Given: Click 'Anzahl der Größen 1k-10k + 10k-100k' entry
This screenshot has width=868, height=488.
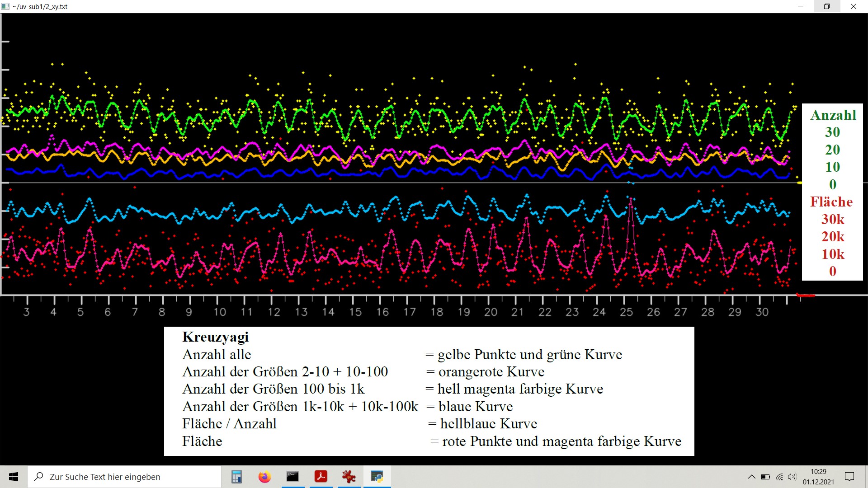Looking at the screenshot, I should click(x=301, y=407).
